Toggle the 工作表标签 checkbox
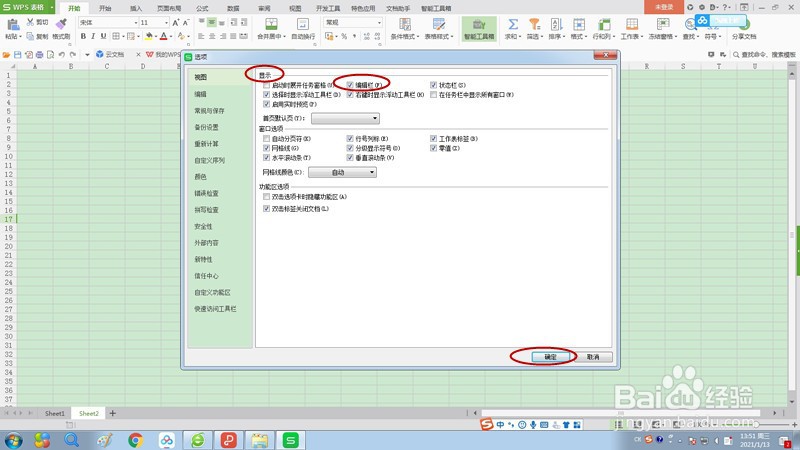Screen dimensions: 800x450 point(433,139)
